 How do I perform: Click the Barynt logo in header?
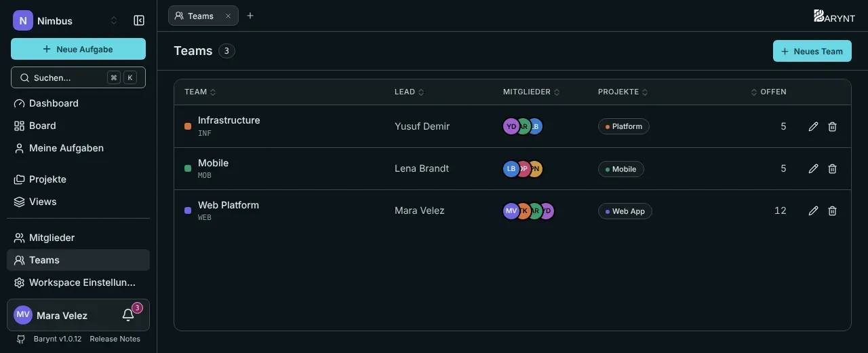pyautogui.click(x=834, y=16)
